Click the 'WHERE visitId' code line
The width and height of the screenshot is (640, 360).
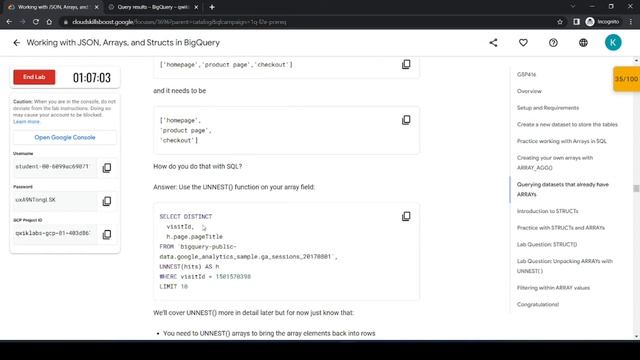pos(205,277)
